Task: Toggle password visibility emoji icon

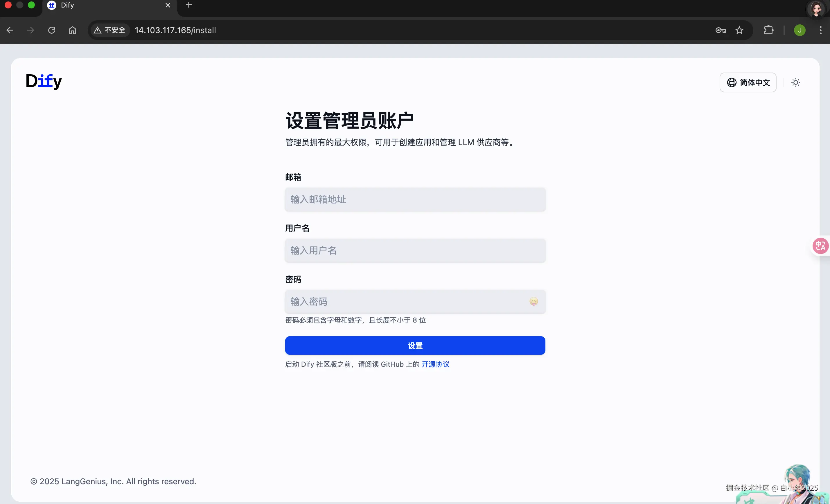Action: click(533, 301)
